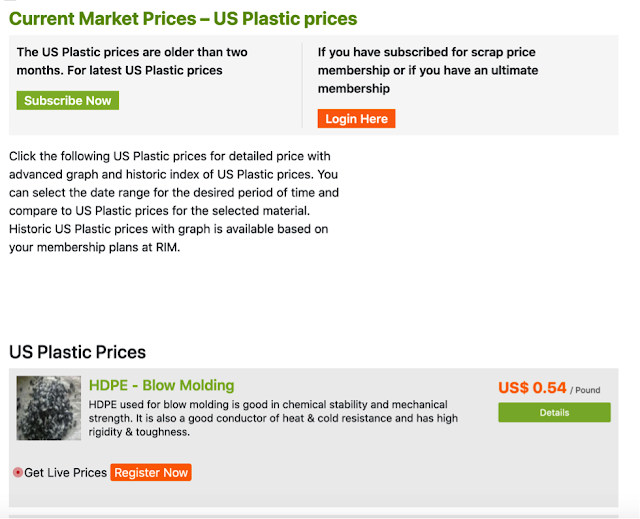The height and width of the screenshot is (519, 640).
Task: Click the HDPE blow molding description text
Action: [x=273, y=411]
